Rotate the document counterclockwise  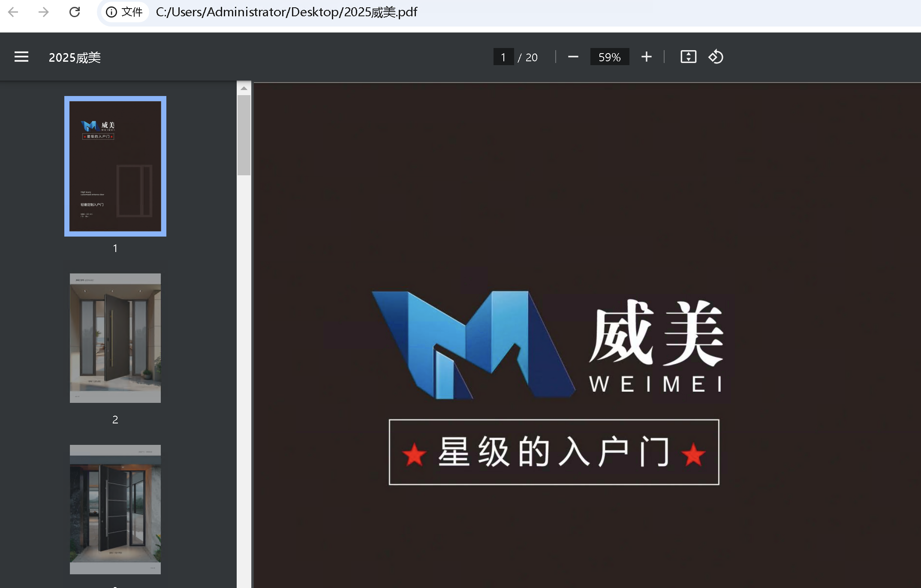[x=716, y=57]
